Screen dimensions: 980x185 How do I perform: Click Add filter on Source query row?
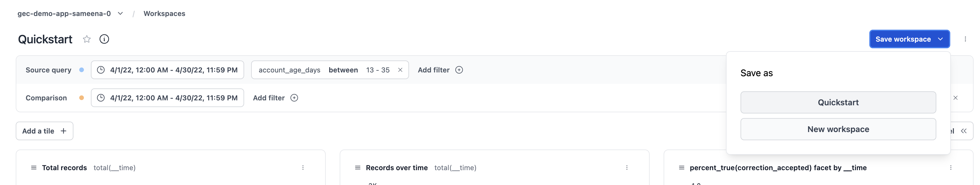440,70
